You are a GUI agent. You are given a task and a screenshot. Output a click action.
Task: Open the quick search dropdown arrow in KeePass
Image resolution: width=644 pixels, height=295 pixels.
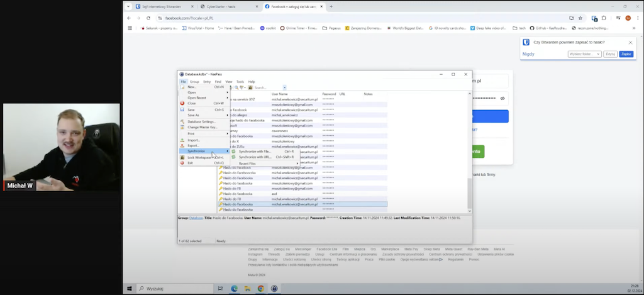point(284,87)
